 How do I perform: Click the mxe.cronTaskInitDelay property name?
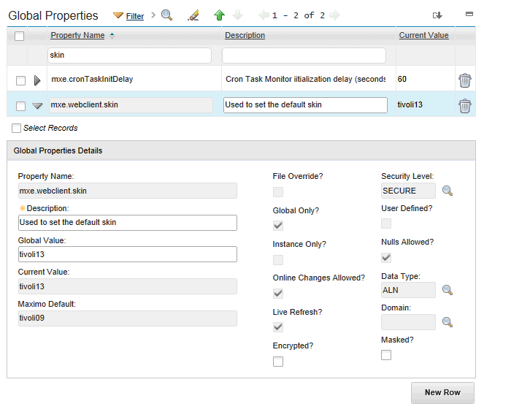pyautogui.click(x=92, y=79)
